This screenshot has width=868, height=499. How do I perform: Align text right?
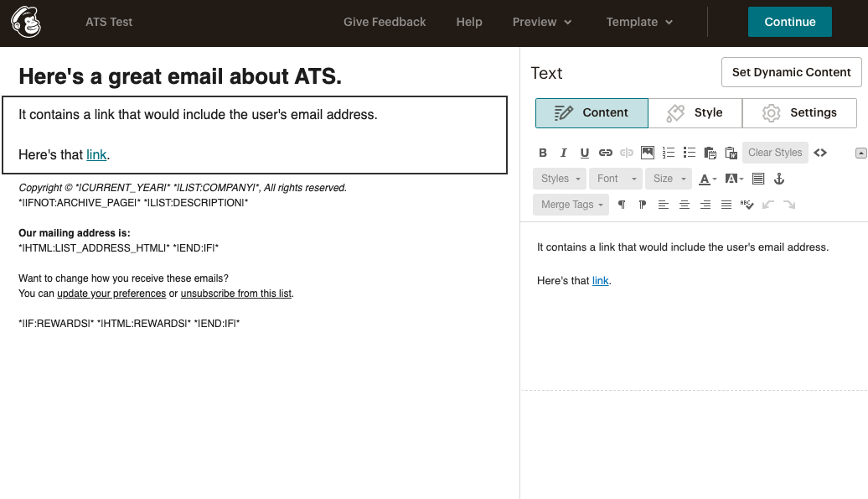point(705,205)
